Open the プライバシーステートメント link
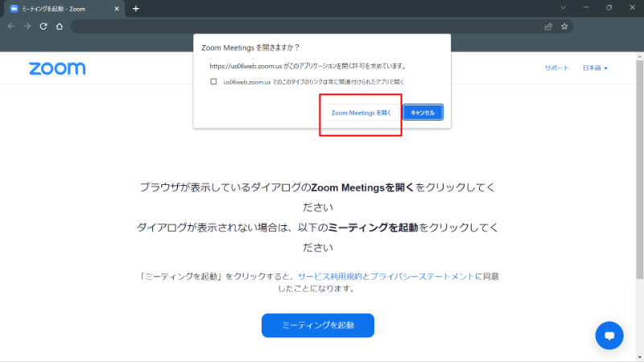This screenshot has width=644, height=362. 422,276
